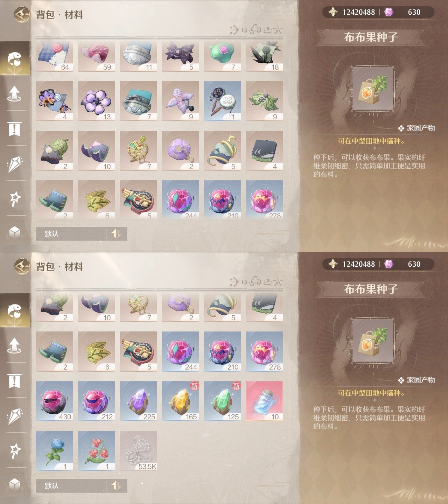Image resolution: width=448 pixels, height=504 pixels.
Task: Select the green slime blob material
Action: click(222, 56)
